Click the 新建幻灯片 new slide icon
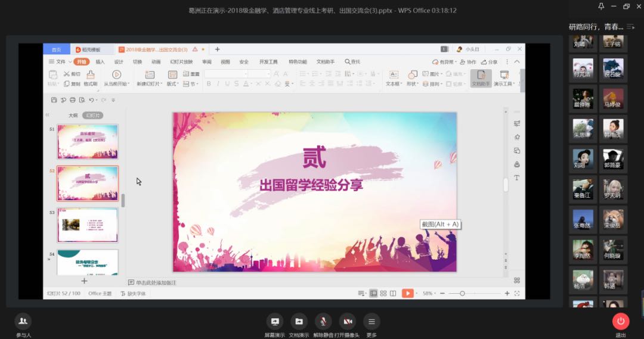The height and width of the screenshot is (339, 644). pos(150,74)
